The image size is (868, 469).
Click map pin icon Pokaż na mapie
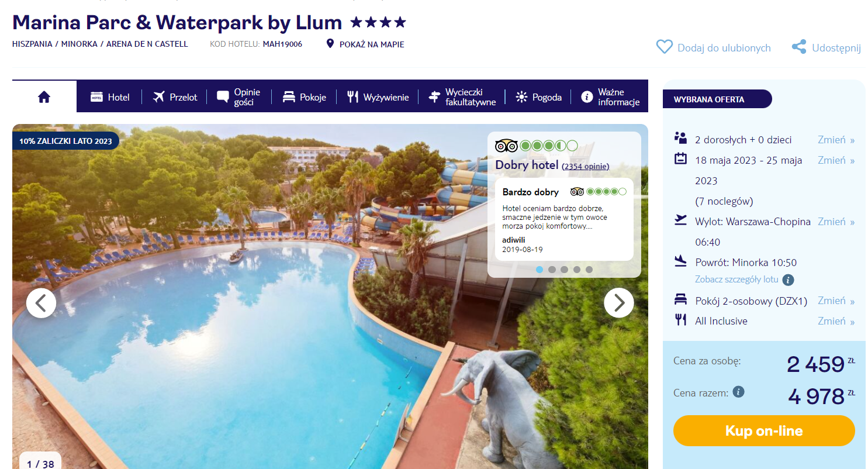click(x=330, y=44)
